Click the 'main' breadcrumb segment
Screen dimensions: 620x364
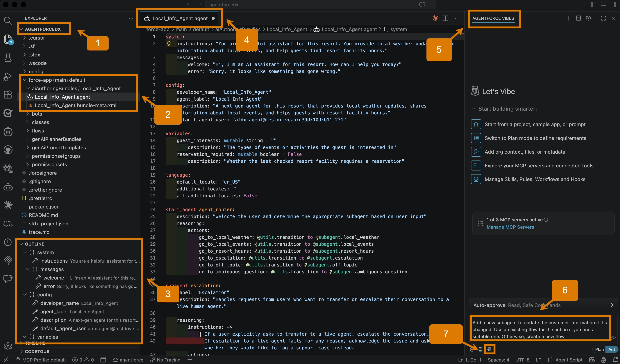click(x=181, y=29)
